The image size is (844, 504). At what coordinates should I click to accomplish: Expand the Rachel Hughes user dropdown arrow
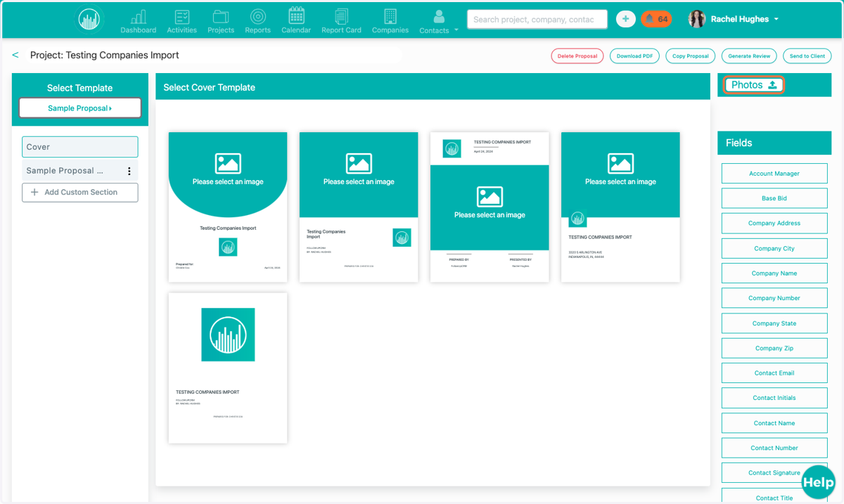tap(776, 20)
